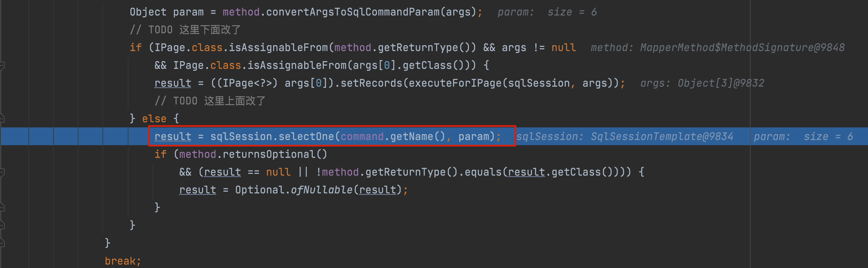Click the first TODO comment line
The image size is (868, 268).
pyautogui.click(x=185, y=30)
